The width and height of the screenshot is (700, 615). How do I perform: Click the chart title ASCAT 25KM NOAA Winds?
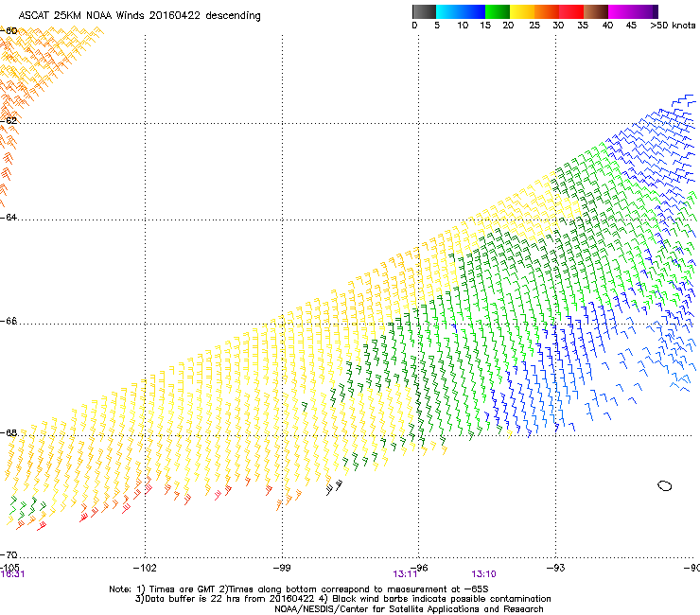[x=139, y=15]
